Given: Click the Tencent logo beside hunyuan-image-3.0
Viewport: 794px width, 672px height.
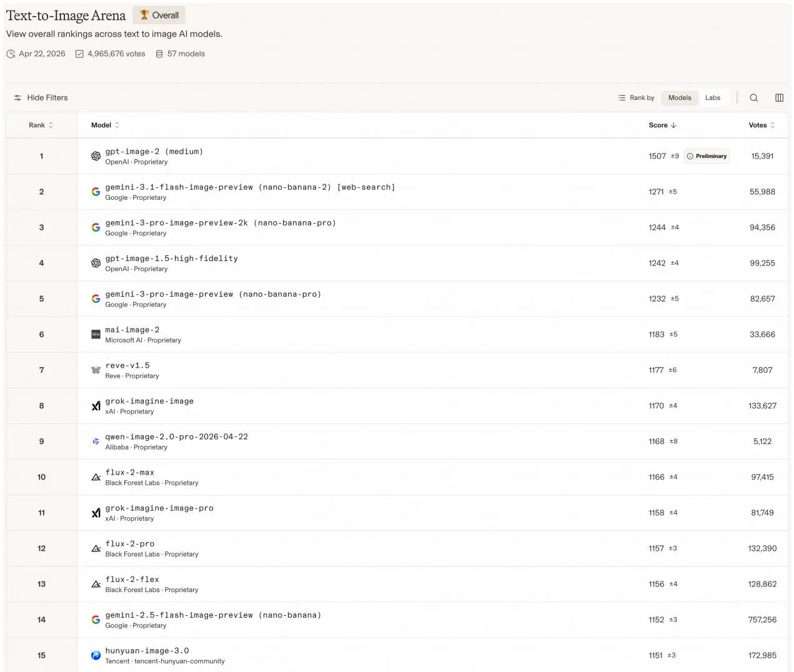Looking at the screenshot, I should click(x=96, y=655).
